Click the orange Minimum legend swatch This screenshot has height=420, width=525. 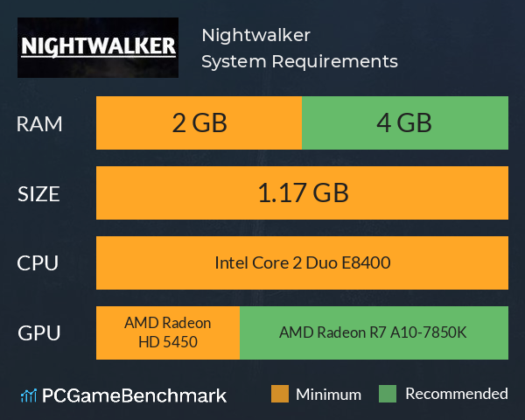280,394
